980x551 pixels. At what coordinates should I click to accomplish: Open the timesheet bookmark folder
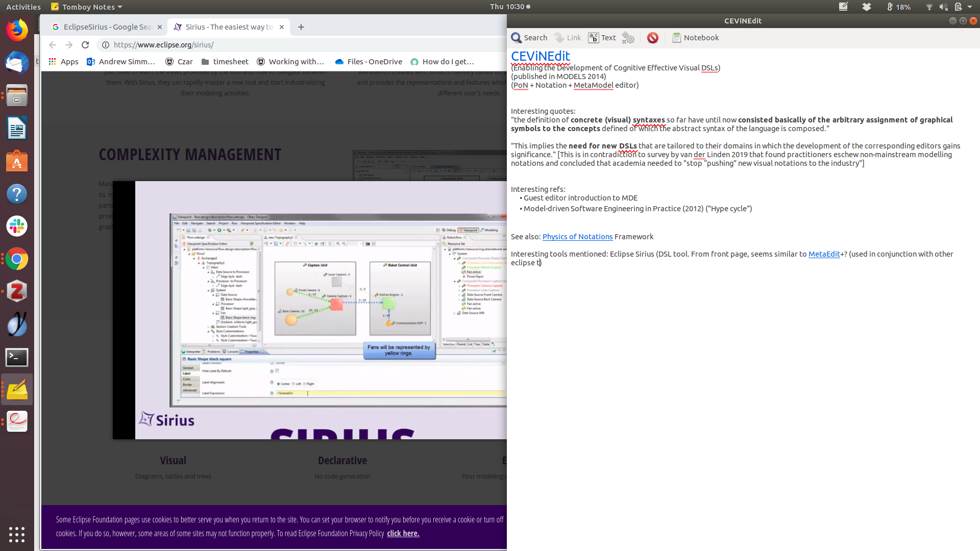(225, 62)
